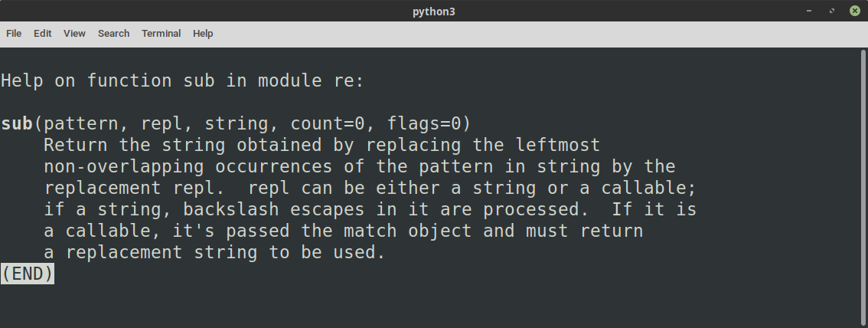
Task: Open the Edit menu
Action: point(43,33)
